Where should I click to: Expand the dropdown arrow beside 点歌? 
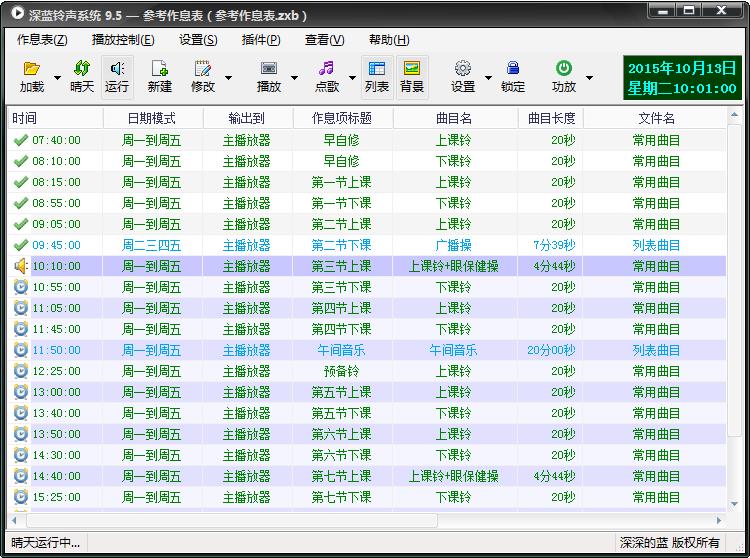tap(351, 78)
